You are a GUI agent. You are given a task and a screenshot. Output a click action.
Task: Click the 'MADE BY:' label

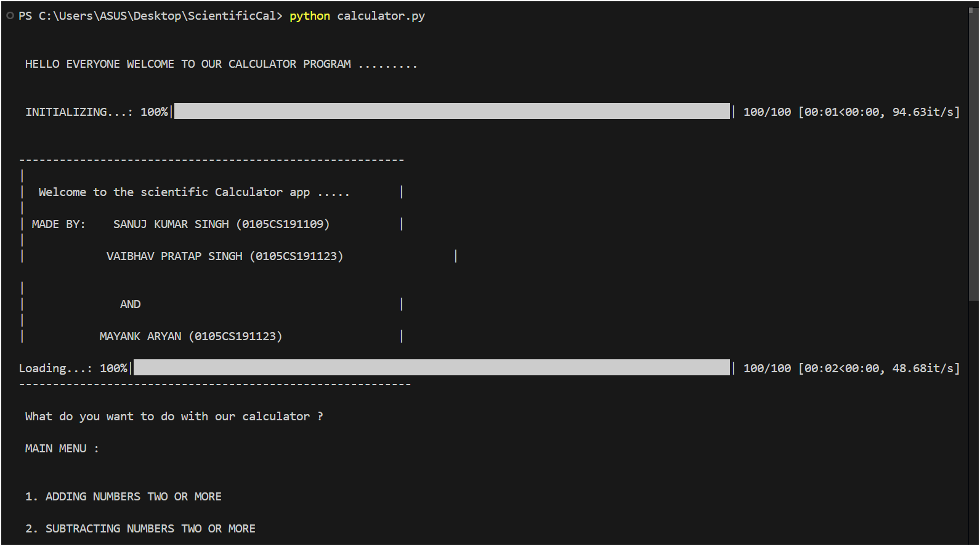[x=59, y=224]
